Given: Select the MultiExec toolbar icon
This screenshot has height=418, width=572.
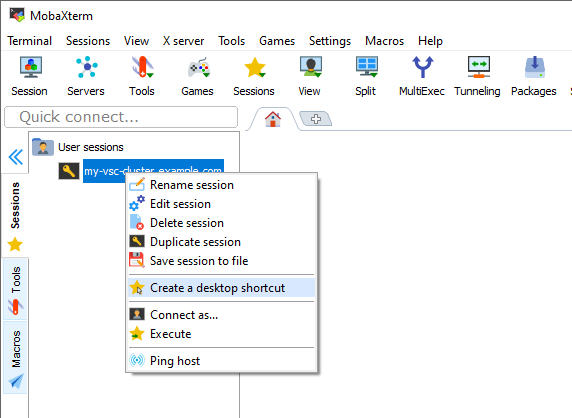Looking at the screenshot, I should click(422, 67).
